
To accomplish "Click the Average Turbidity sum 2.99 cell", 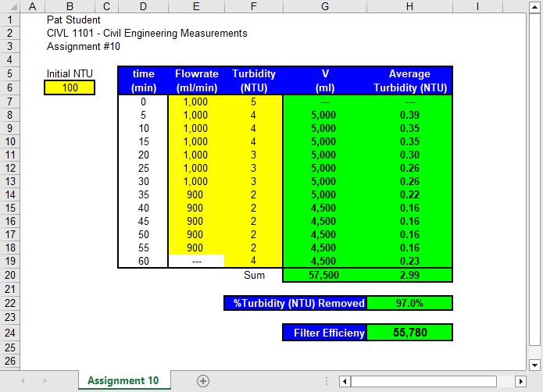I will pyautogui.click(x=409, y=275).
